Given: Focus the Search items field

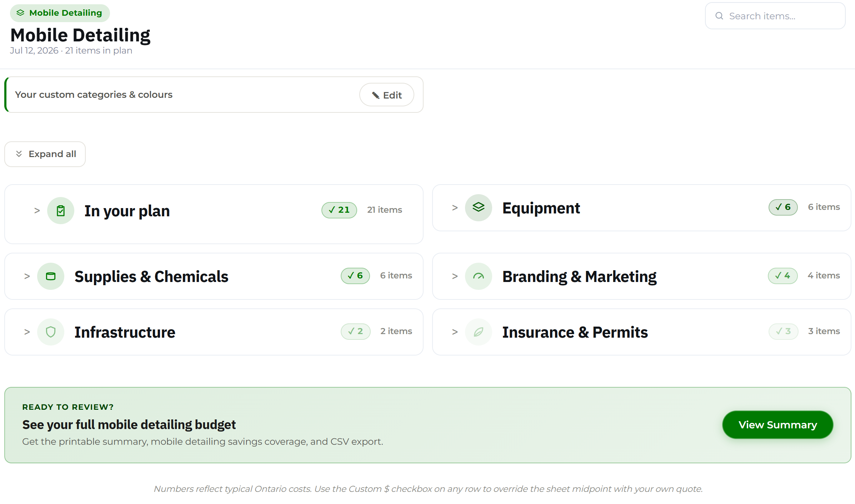Looking at the screenshot, I should [x=775, y=16].
